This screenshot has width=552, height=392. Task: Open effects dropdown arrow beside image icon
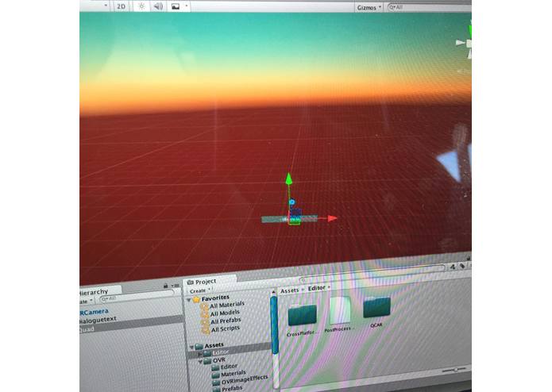tap(186, 6)
